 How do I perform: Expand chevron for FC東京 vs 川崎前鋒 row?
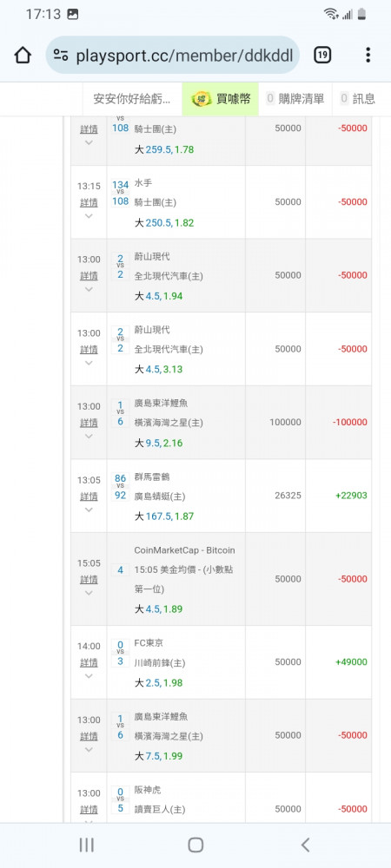[89, 676]
